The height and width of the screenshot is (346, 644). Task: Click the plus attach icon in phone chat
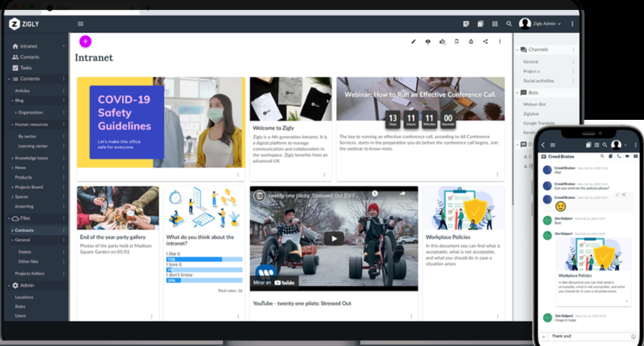pyautogui.click(x=544, y=336)
